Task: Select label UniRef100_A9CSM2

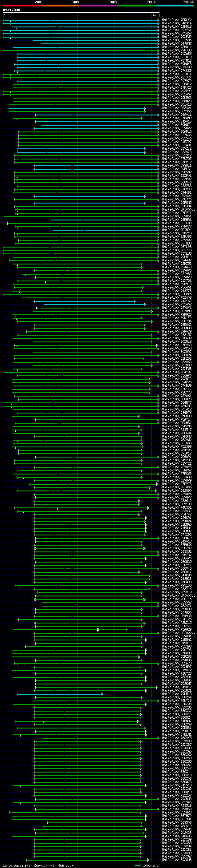Action: coord(177,172)
